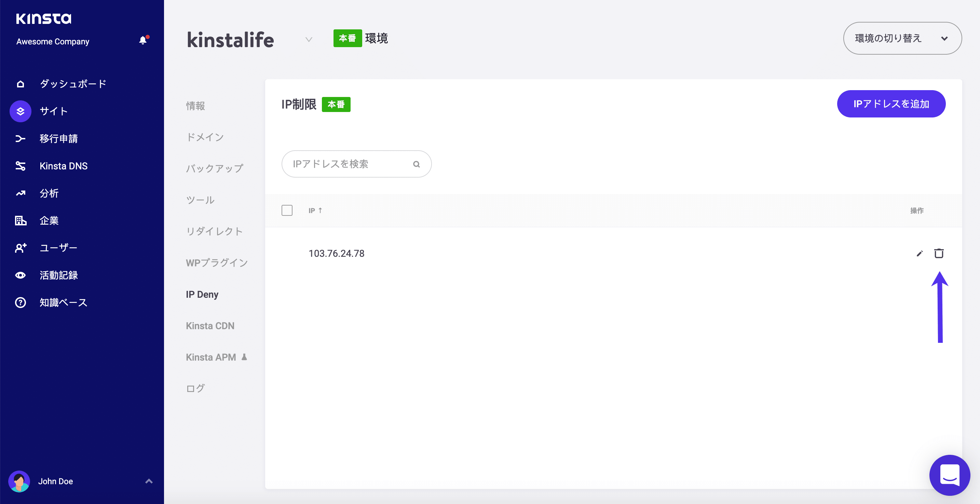The width and height of the screenshot is (980, 504).
Task: Edit IP 103.76.24.78 with pencil icon
Action: pyautogui.click(x=920, y=253)
